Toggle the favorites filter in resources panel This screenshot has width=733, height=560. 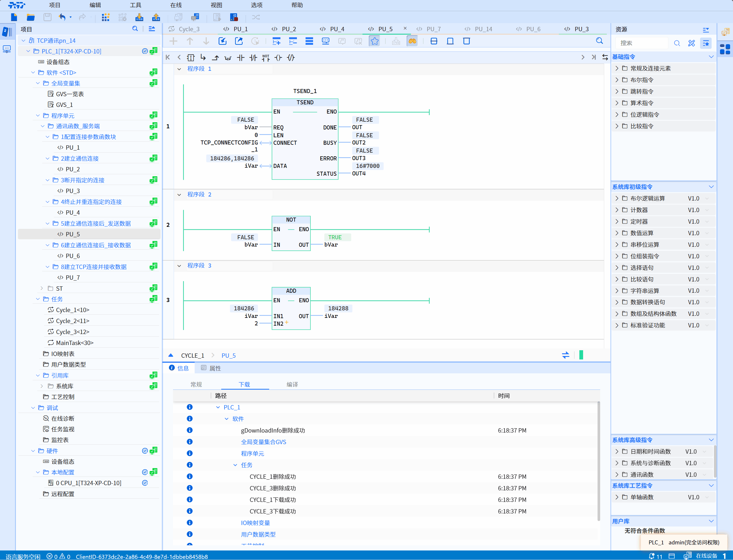click(x=706, y=43)
